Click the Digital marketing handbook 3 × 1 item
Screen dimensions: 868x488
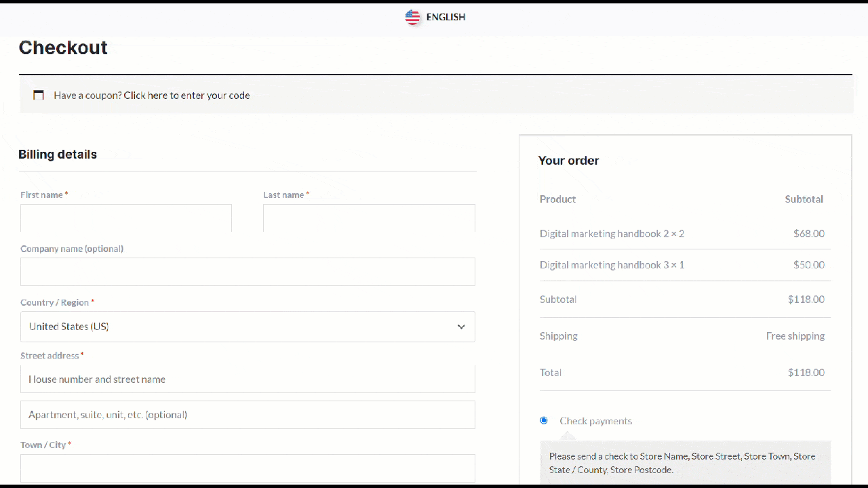point(612,264)
